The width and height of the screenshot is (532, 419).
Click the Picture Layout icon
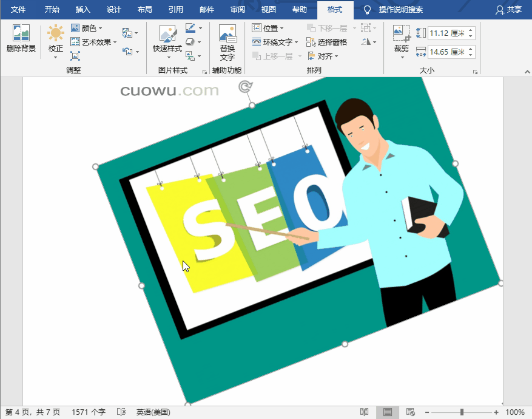[x=190, y=56]
